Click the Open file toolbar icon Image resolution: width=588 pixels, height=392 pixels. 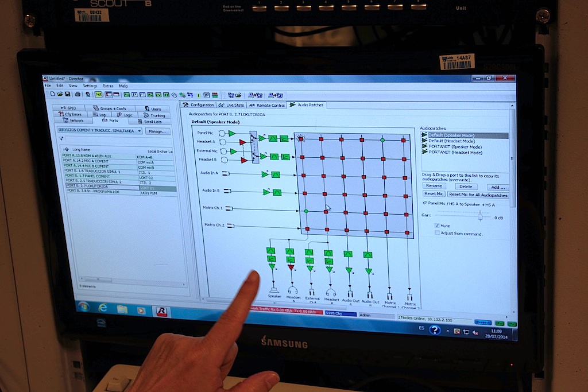point(60,94)
